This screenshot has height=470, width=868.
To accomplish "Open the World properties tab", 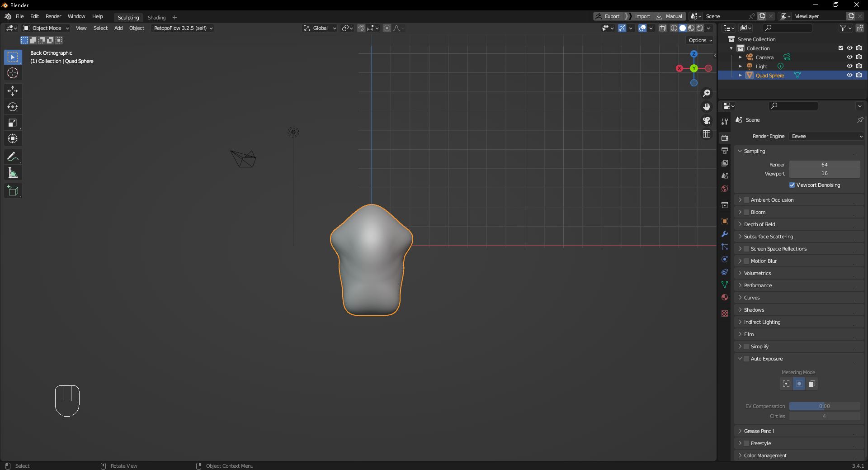I will [x=725, y=189].
